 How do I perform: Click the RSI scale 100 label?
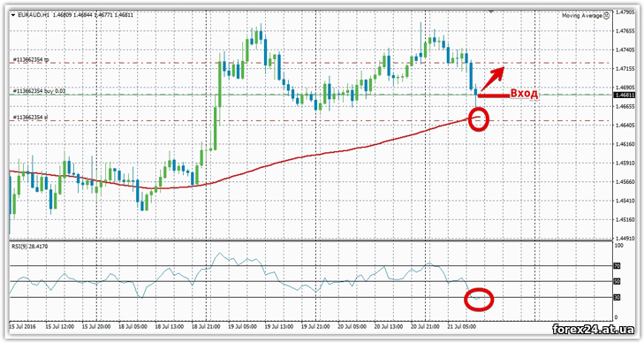[x=618, y=245]
